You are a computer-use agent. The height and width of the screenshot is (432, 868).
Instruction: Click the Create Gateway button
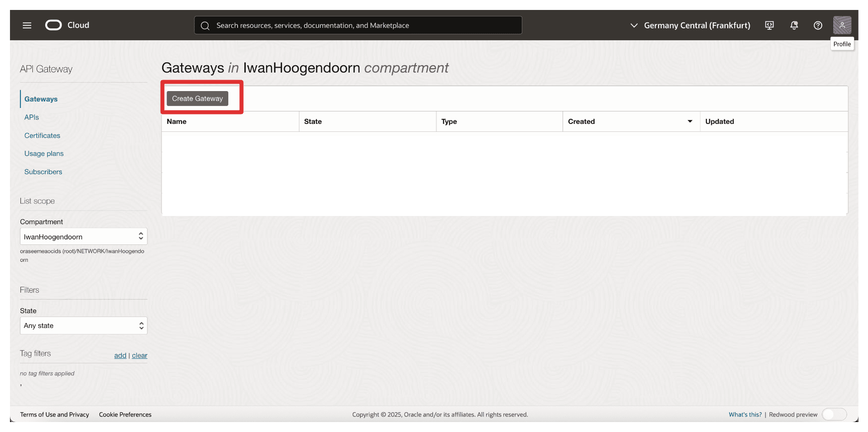click(x=197, y=99)
